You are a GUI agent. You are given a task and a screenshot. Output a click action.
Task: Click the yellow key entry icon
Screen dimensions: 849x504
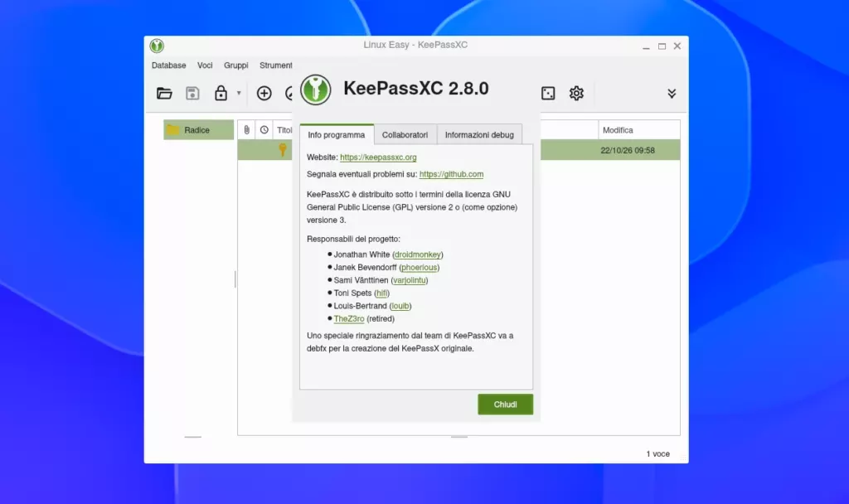283,150
